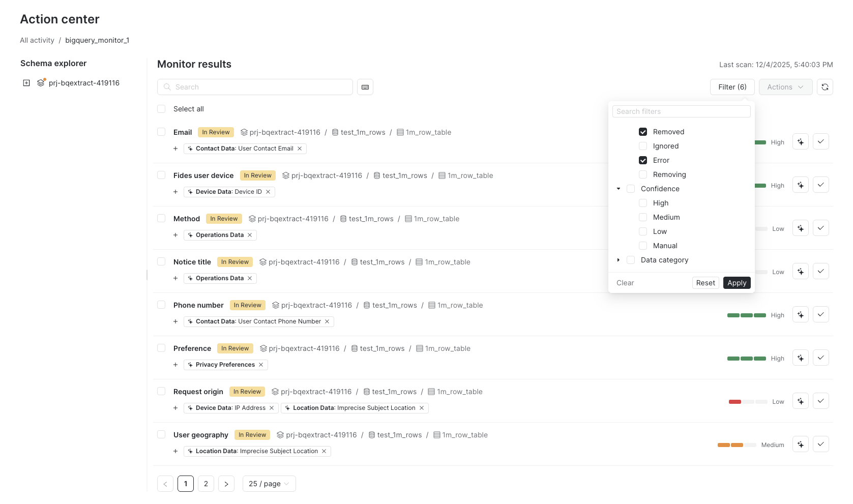This screenshot has width=853, height=504.
Task: Enable the Ignored filter checkbox
Action: coord(643,146)
